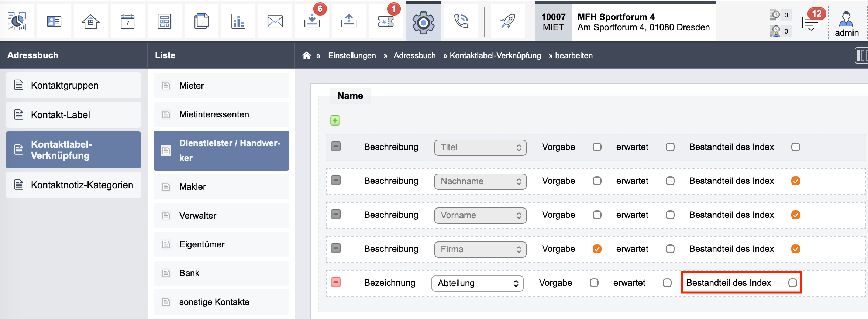
Task: Open the rocket quick-start icon
Action: click(508, 21)
